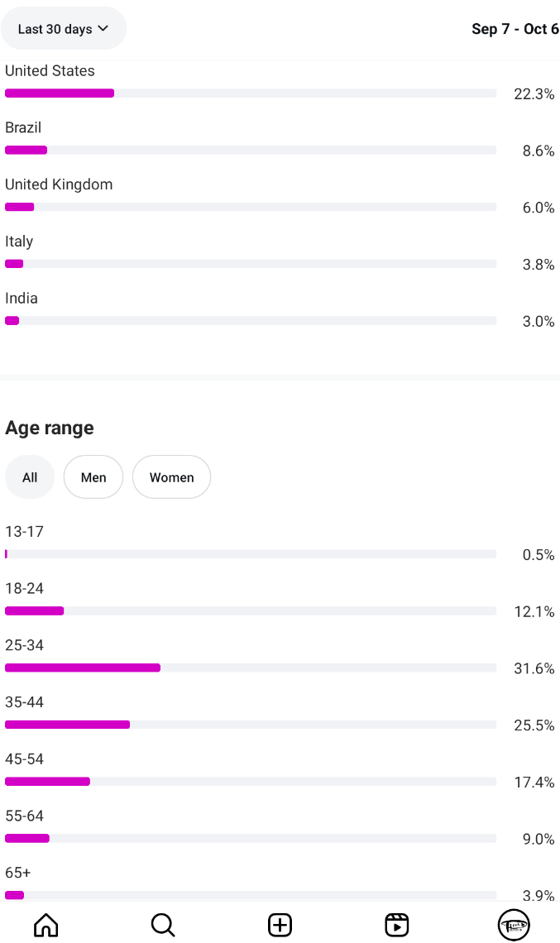Click the Sep 7 - Oct 6 date range
The height and width of the screenshot is (943, 560).
[515, 29]
